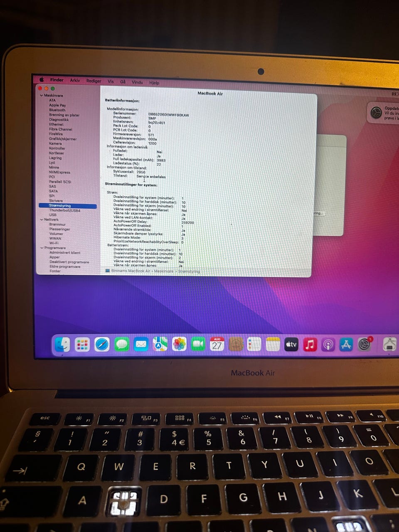
Task: Open the Contacts app in Dock
Action: coord(236,344)
